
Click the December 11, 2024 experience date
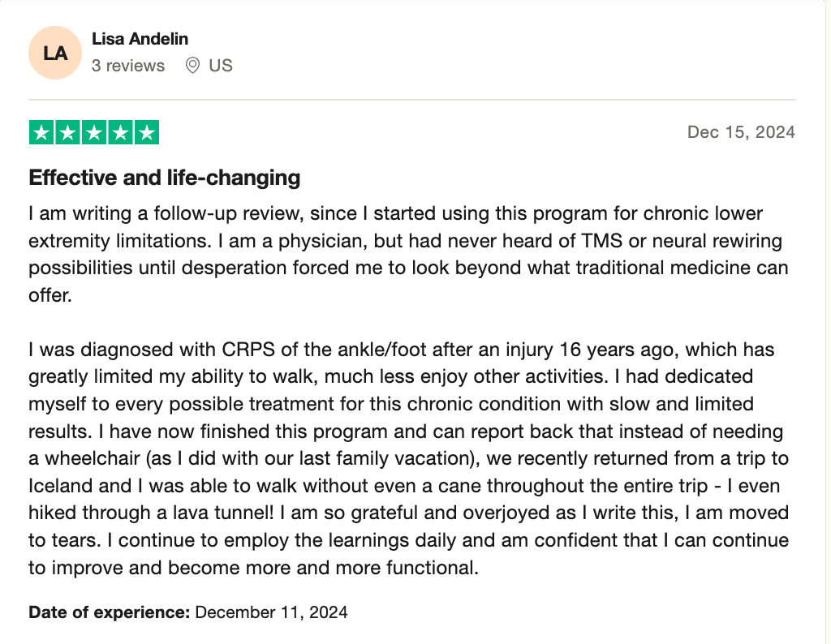(x=271, y=612)
